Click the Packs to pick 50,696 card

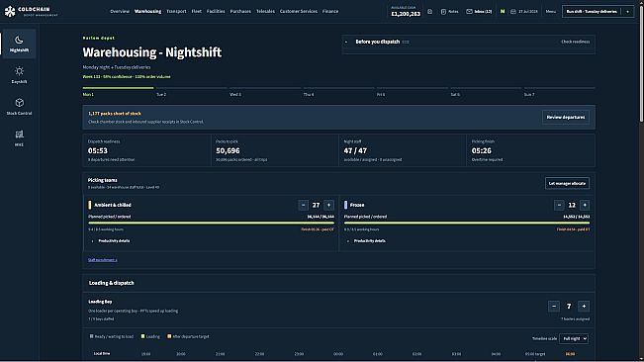point(275,150)
